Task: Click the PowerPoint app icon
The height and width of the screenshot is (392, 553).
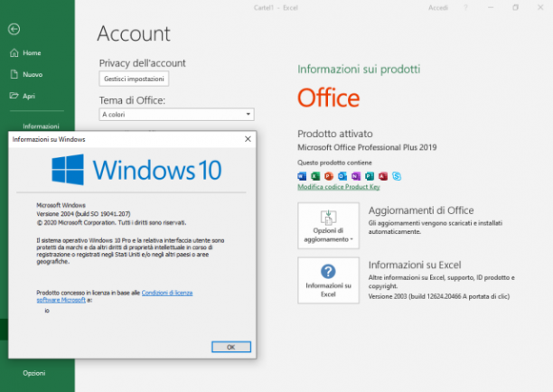Action: [329, 176]
